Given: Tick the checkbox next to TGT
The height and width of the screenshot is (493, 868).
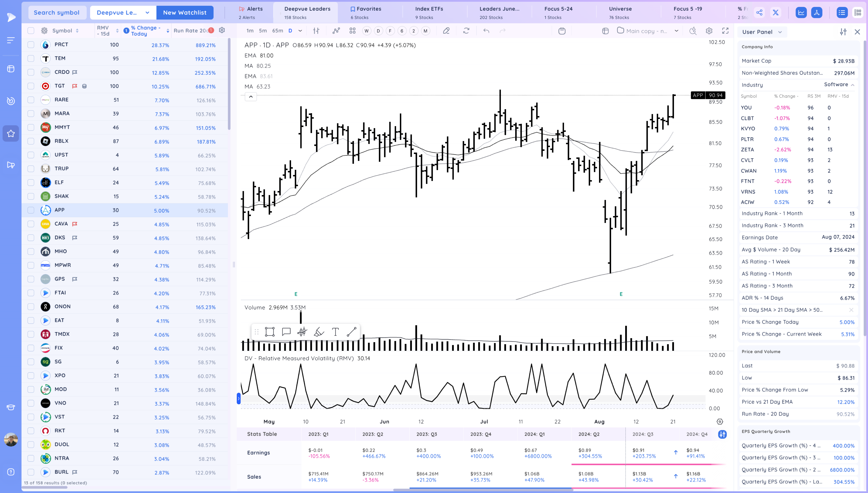Looking at the screenshot, I should click(x=31, y=86).
